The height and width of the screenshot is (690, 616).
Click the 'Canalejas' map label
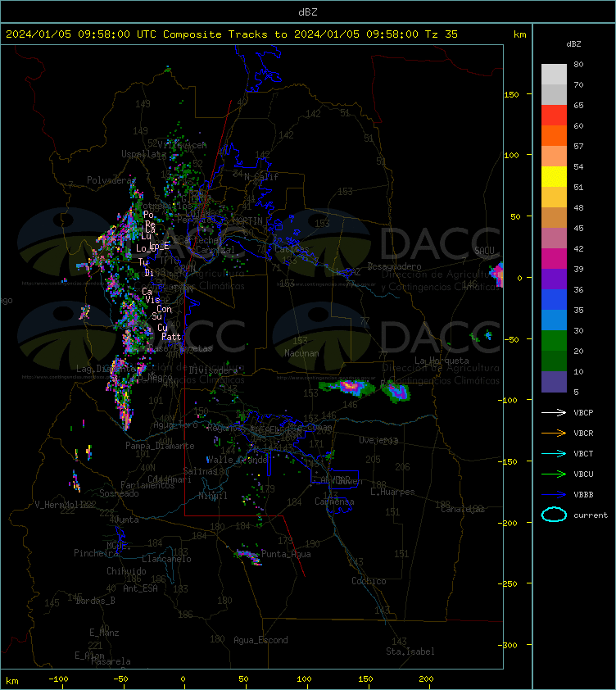click(463, 509)
